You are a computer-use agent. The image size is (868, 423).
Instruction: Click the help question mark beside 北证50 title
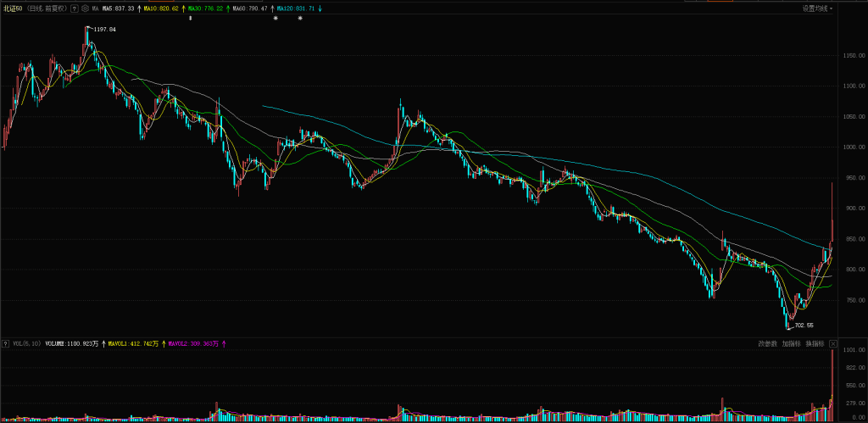click(x=74, y=8)
